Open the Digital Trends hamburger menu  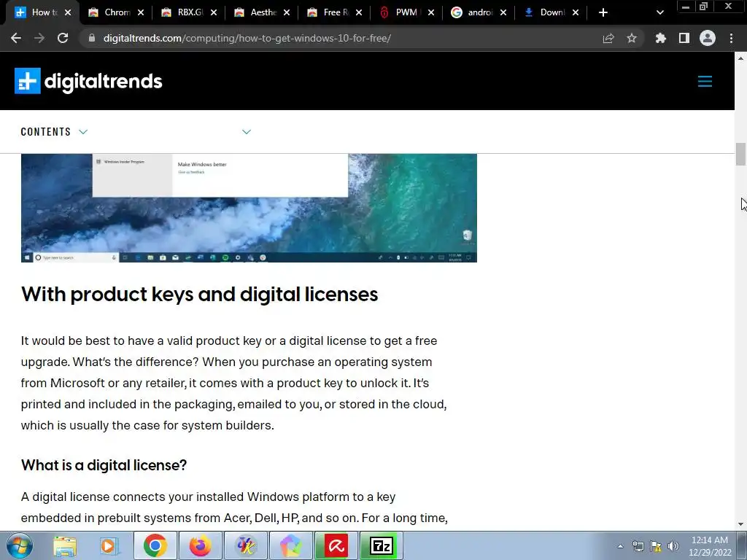click(705, 81)
